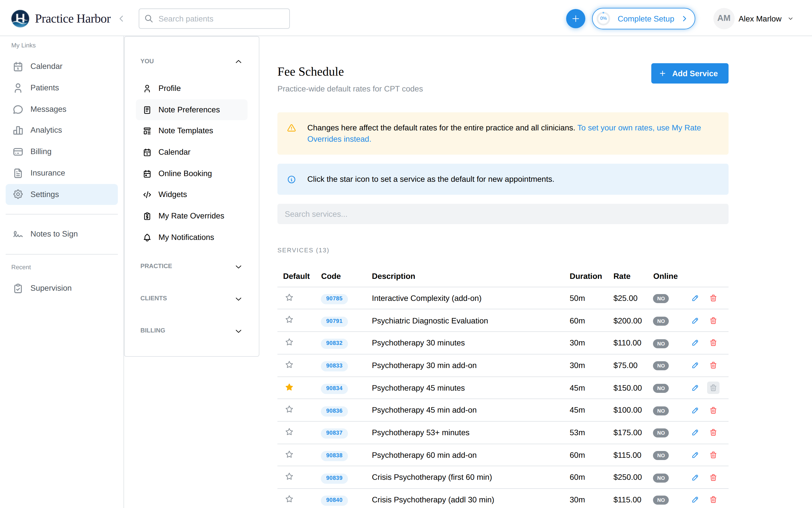Click the $200.00 rate for 90791
Viewport: 812px width, 508px height.
(627, 321)
